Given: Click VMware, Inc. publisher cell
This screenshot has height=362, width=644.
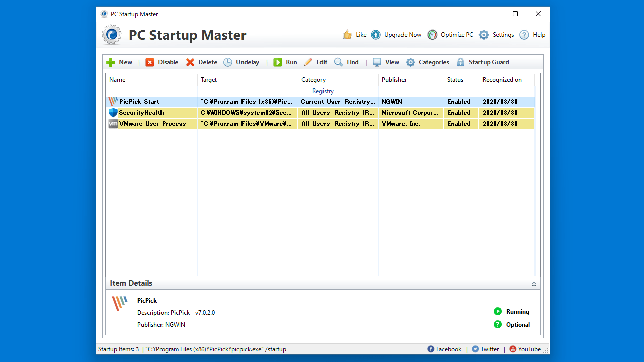Looking at the screenshot, I should click(x=411, y=124).
